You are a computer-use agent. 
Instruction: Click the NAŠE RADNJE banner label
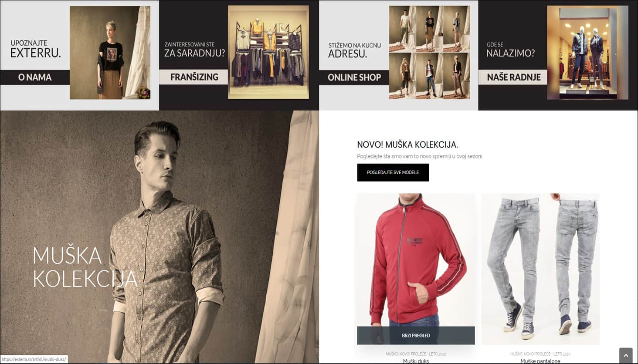513,77
